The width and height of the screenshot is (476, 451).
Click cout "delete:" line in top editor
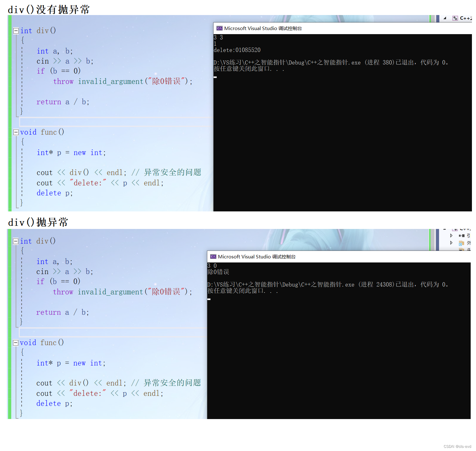click(x=100, y=183)
